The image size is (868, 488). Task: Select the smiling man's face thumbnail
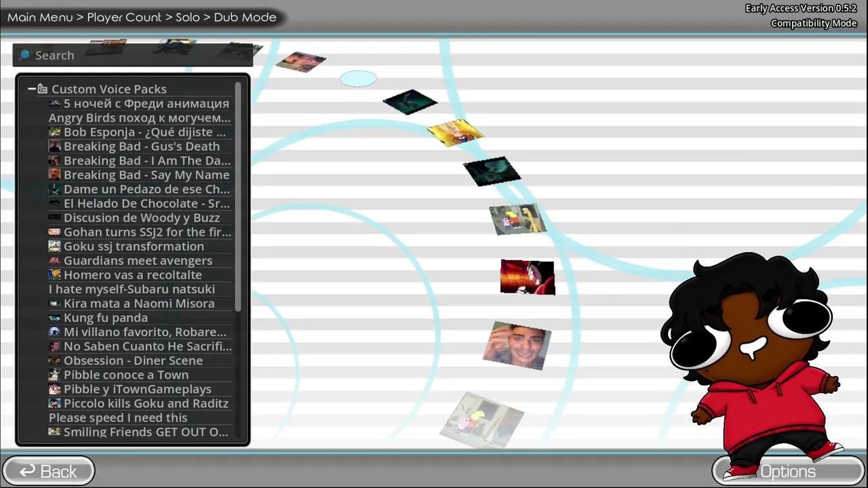(x=517, y=346)
